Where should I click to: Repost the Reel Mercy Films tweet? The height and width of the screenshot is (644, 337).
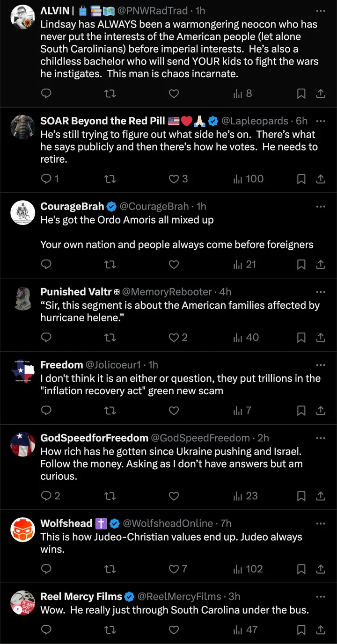point(110,630)
